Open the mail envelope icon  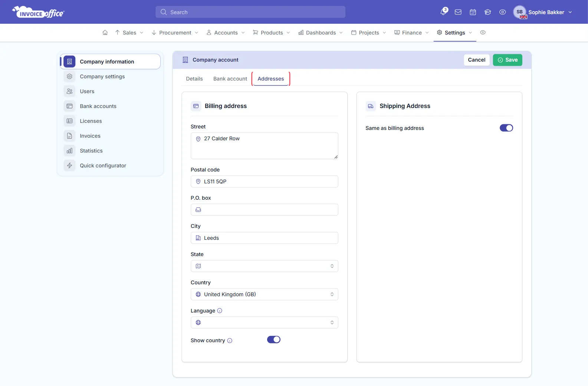458,12
